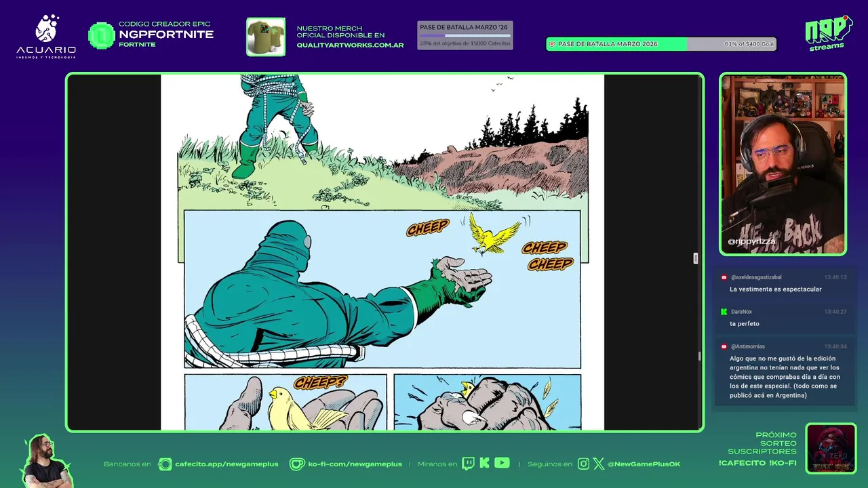Click the $400 goal progress bar
Image resolution: width=868 pixels, height=488 pixels.
pos(661,44)
